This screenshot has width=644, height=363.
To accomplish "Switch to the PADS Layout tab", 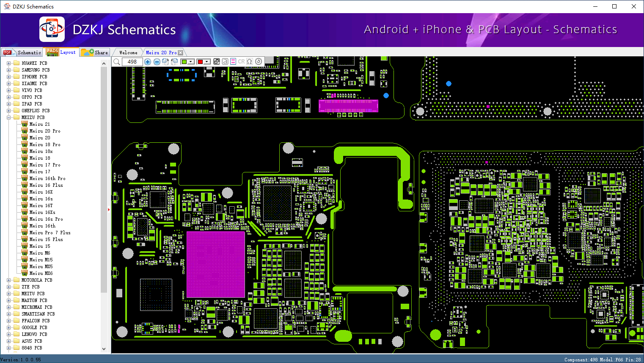I will point(61,52).
